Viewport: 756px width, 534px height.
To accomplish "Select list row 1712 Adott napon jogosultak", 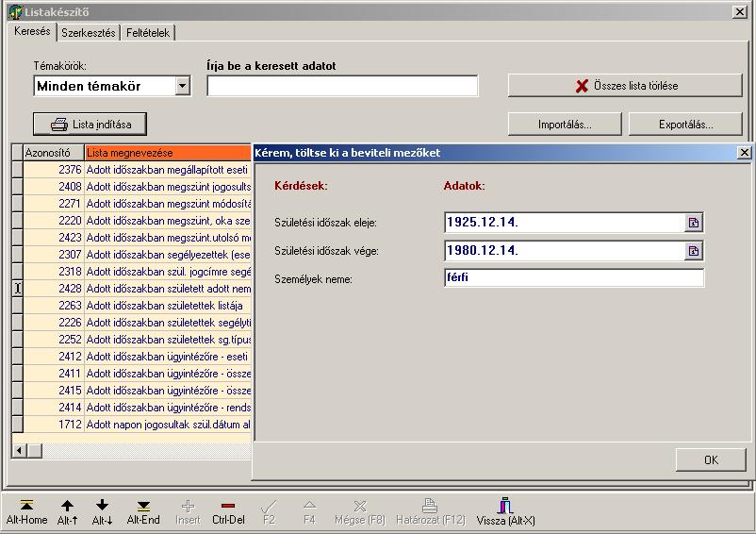I will coord(137,425).
